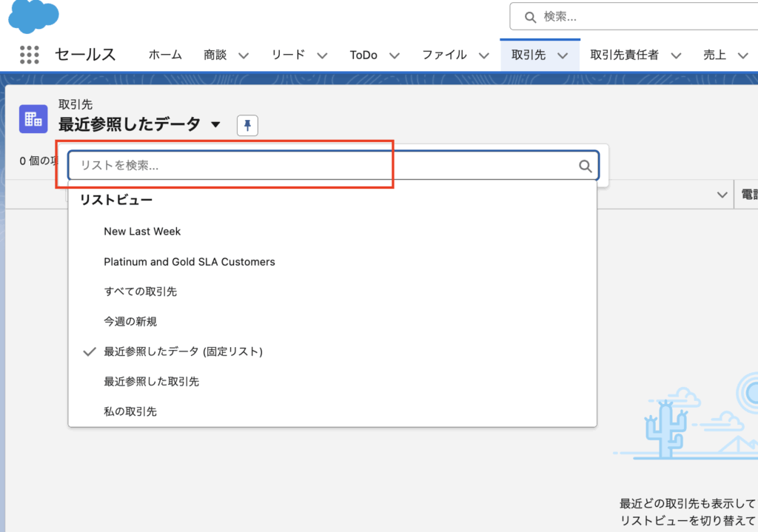Select checked 最近参照したデータ (固定リスト) view
Screen dimensions: 758x532
tap(183, 351)
